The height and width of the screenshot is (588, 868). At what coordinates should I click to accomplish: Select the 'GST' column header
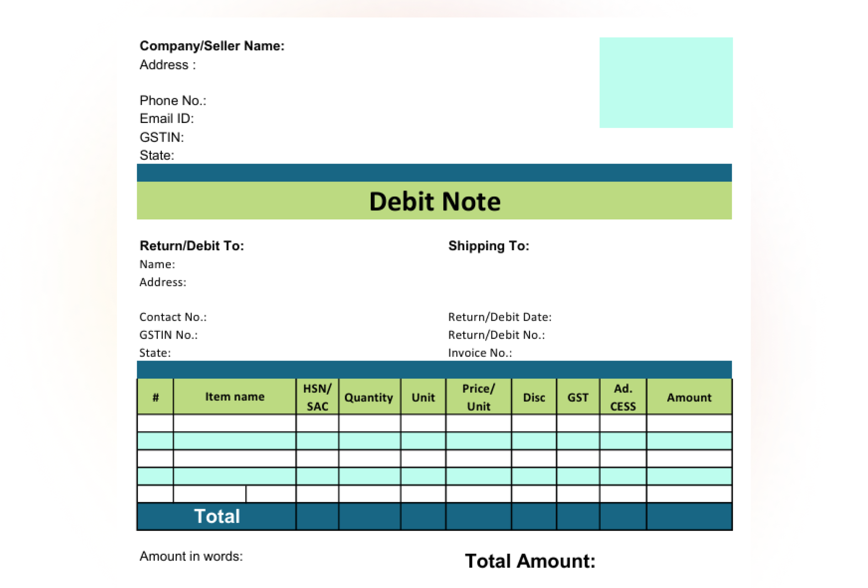578,397
